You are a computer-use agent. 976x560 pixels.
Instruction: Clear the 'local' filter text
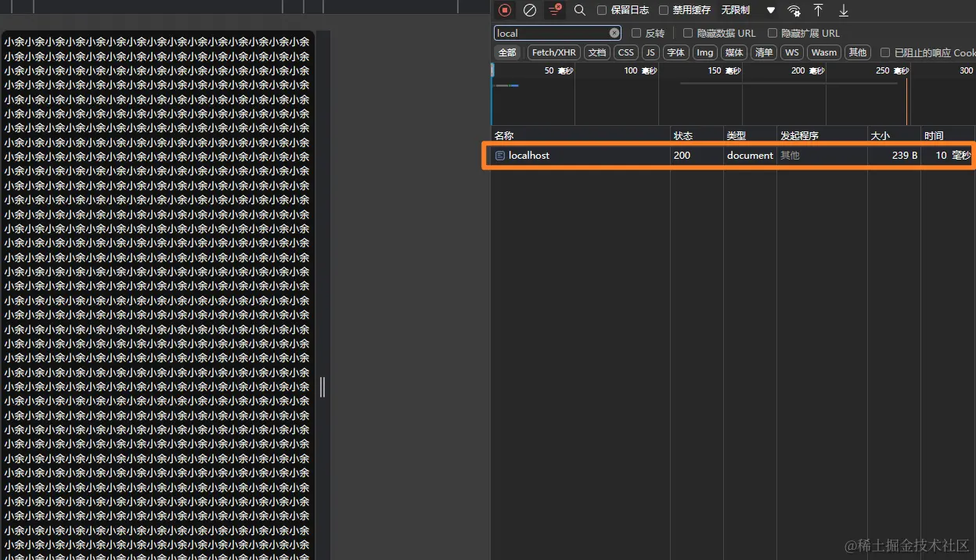click(x=614, y=33)
